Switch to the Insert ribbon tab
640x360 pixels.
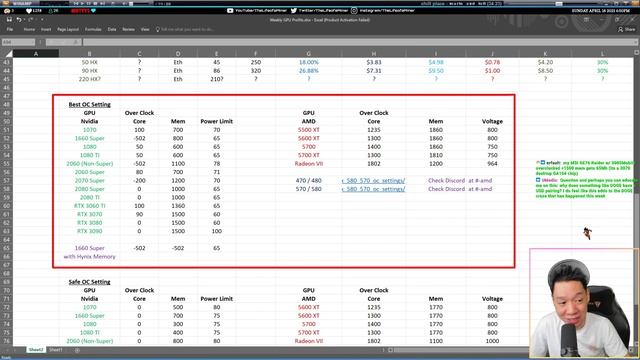tap(46, 29)
